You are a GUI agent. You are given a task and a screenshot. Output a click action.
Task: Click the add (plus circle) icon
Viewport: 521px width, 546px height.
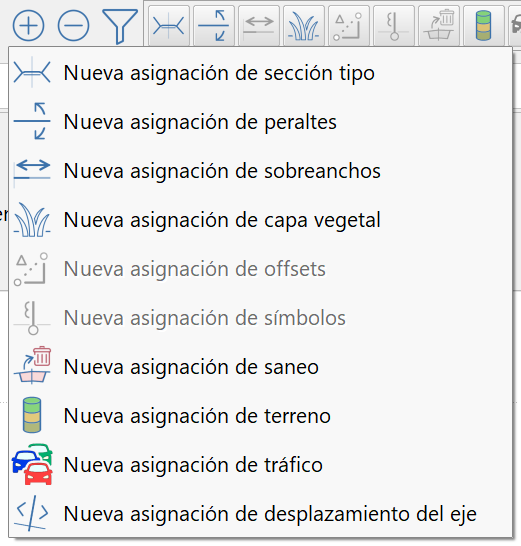(29, 25)
